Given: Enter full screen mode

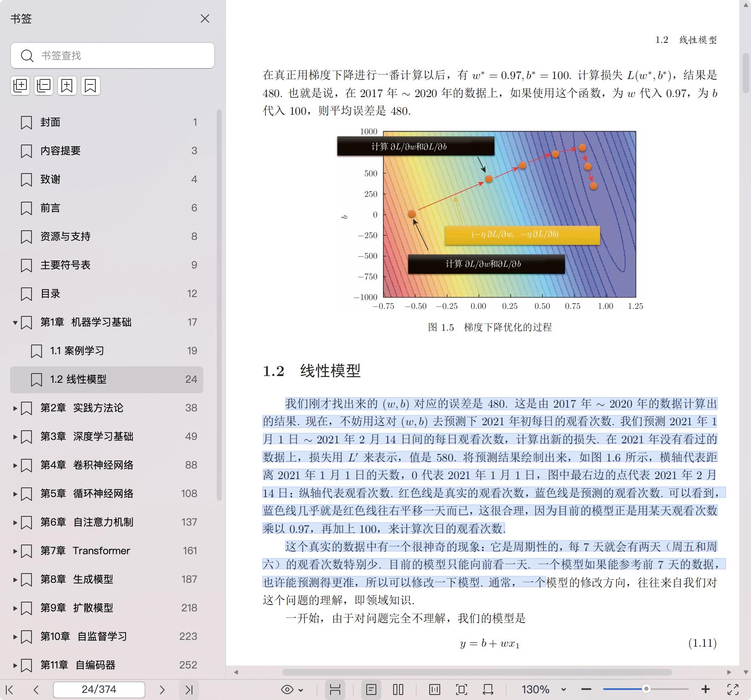Looking at the screenshot, I should [x=733, y=689].
